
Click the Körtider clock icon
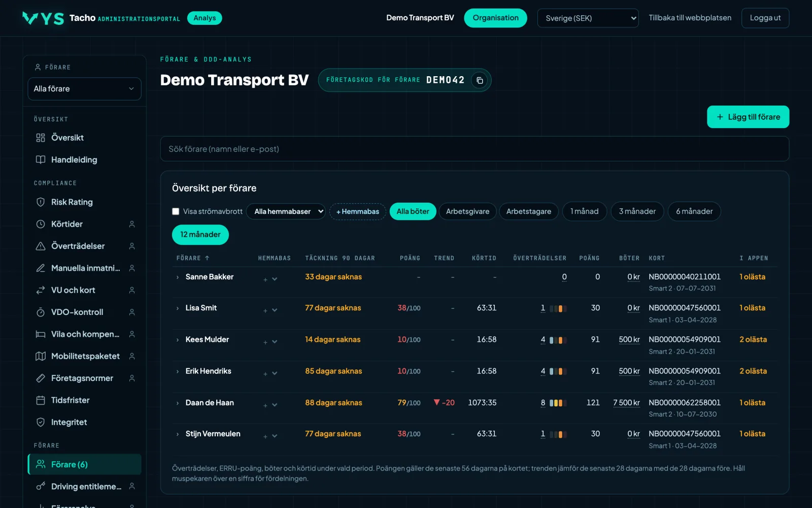click(41, 224)
